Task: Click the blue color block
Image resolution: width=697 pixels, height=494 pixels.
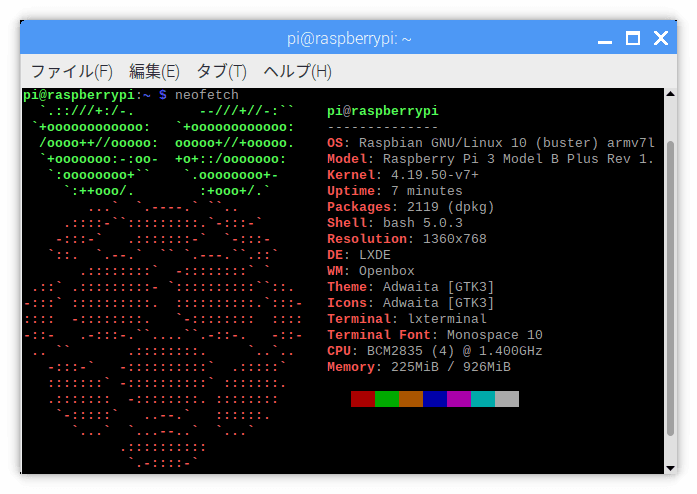Action: 435,399
